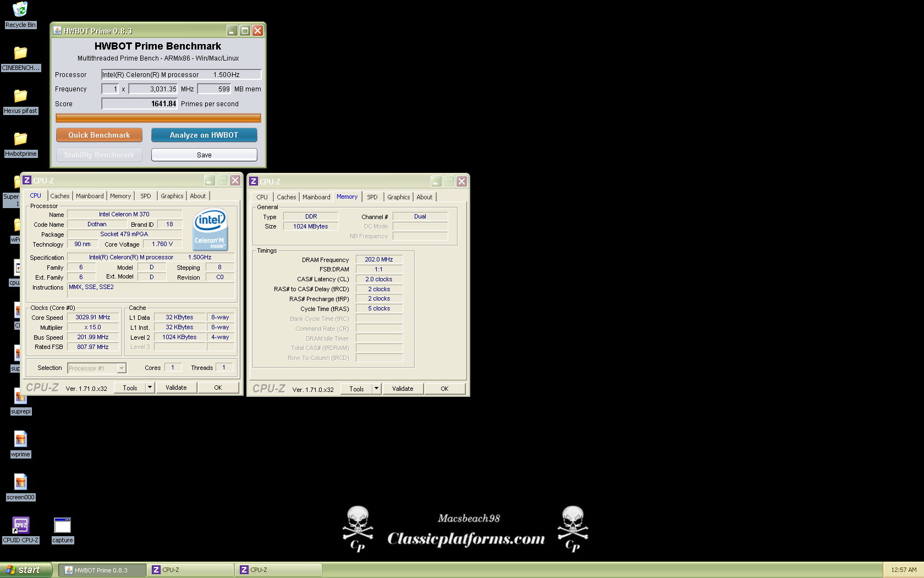
Task: Click Tools button in left CPU-Z window
Action: coord(130,388)
